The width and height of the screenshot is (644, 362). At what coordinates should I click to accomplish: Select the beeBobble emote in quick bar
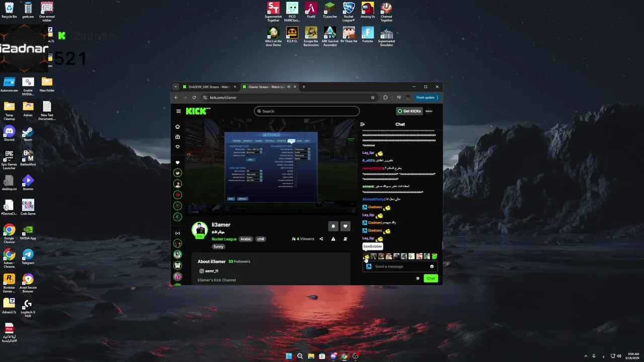point(366,256)
